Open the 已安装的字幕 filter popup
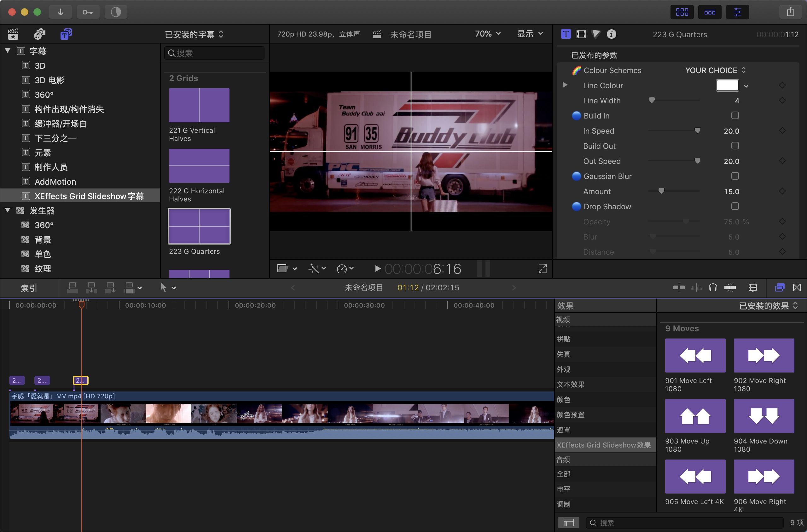 click(194, 34)
